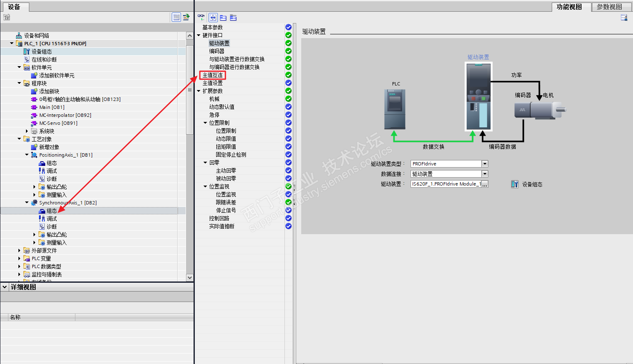The image size is (633, 364).
Task: Expand the 外部源文件 node
Action: click(19, 250)
